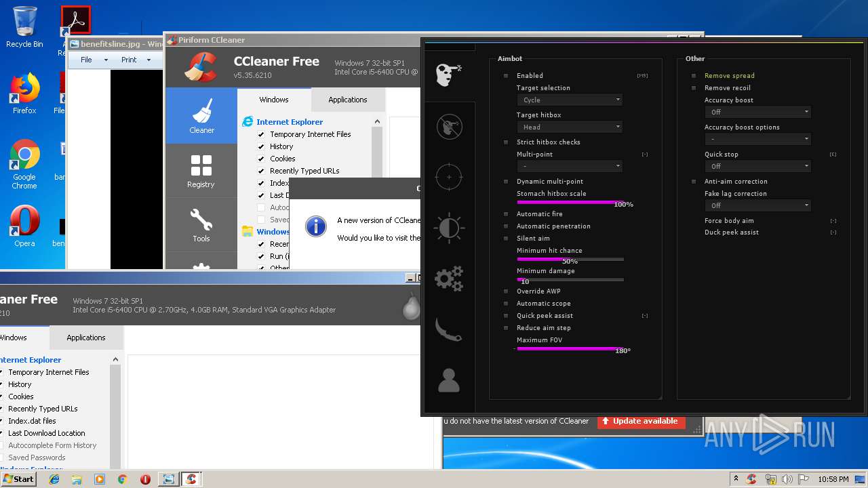Select the Cleaner section in CCleaner
Image resolution: width=868 pixels, height=488 pixels.
pos(201,115)
